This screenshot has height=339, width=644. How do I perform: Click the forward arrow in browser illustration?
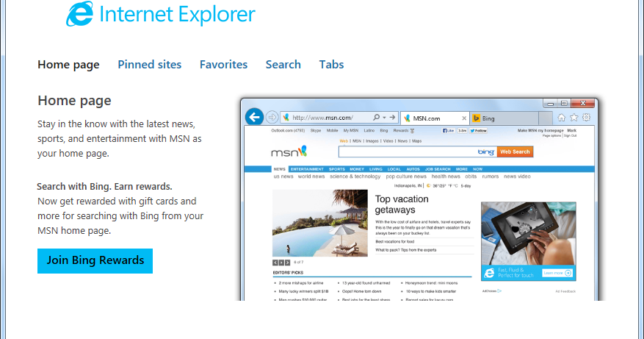click(x=272, y=117)
